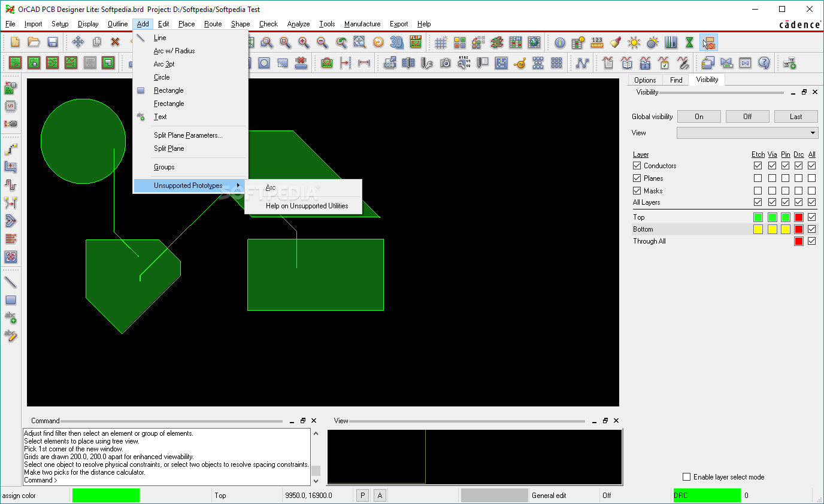Screen dimensions: 824x504
Task: Click the Bottom layer Via yellow swatch
Action: (772, 229)
